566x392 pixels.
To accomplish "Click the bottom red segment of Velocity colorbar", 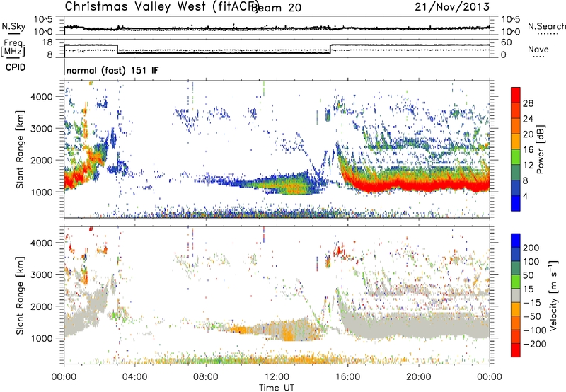I will [x=516, y=350].
